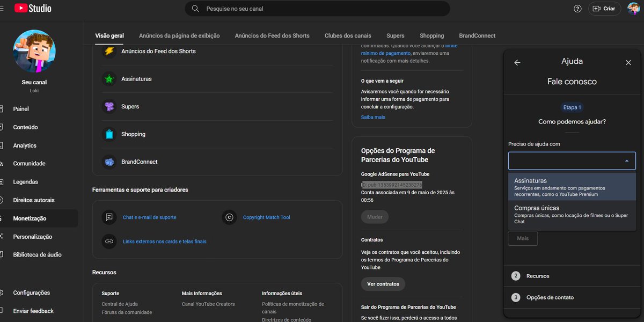Select Monetização in the sidebar
644x322 pixels.
tap(39, 218)
